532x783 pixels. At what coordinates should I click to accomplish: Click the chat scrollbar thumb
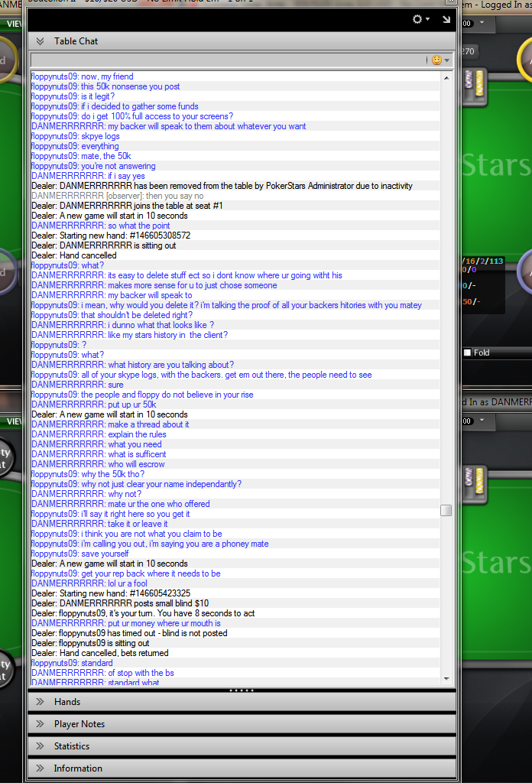click(446, 510)
